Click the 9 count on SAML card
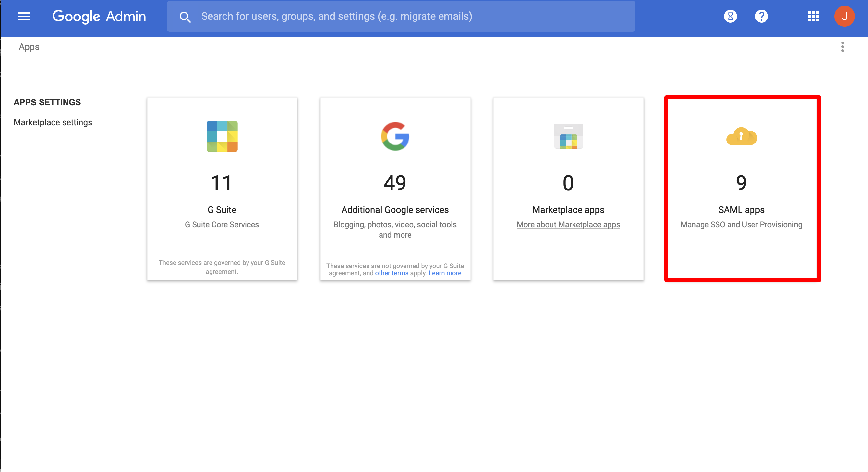 pyautogui.click(x=741, y=183)
